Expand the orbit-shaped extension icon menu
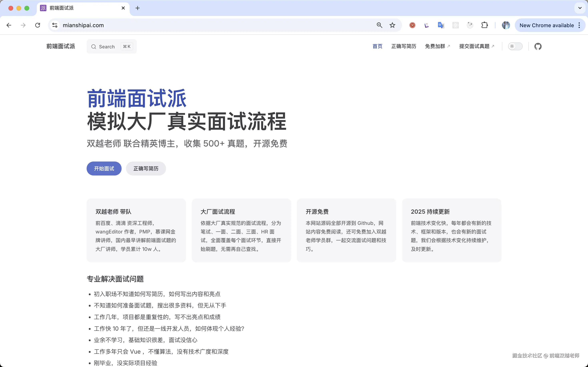This screenshot has height=367, width=588. (470, 25)
